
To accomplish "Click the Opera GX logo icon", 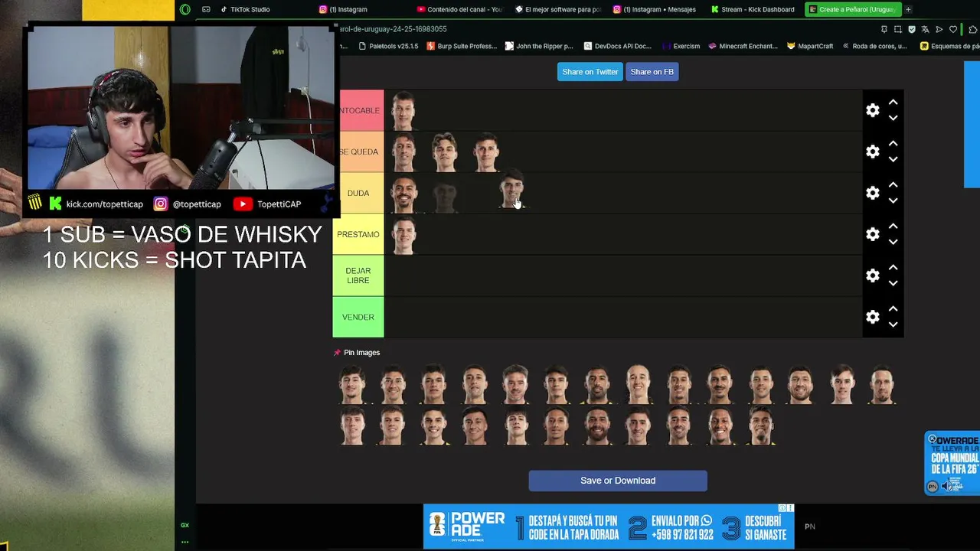I will tap(185, 9).
